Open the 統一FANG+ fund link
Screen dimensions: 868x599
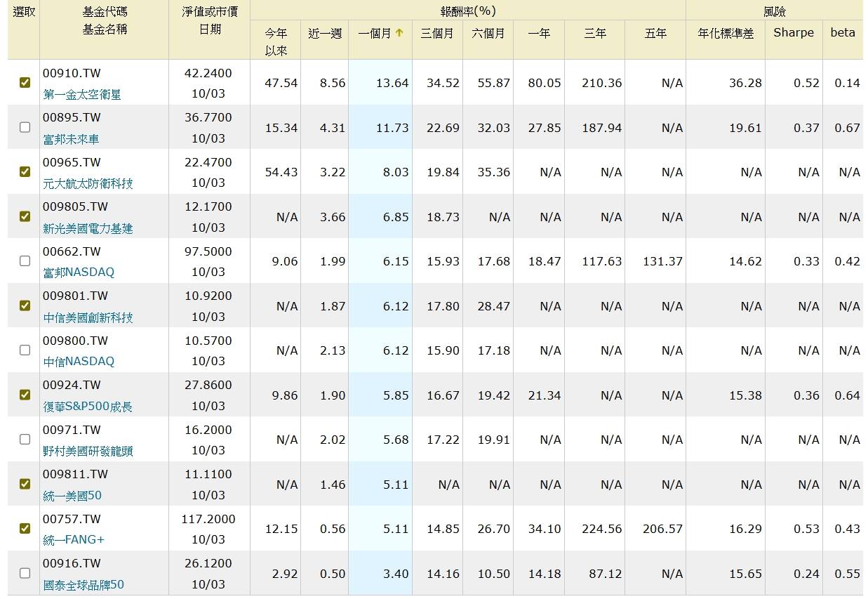(74, 539)
